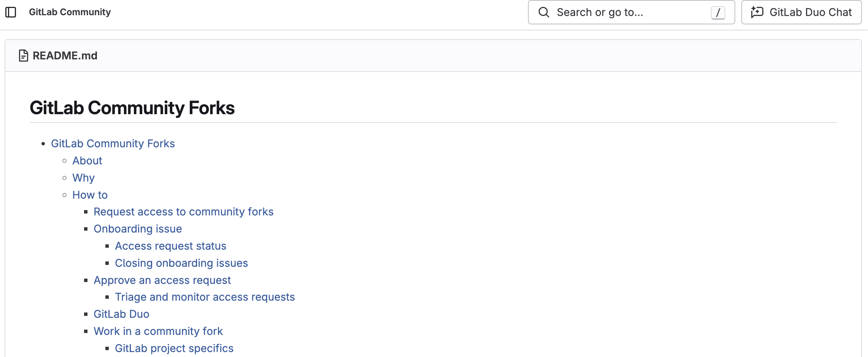868x357 pixels.
Task: Open the Approve an access request link
Action: [x=162, y=280]
